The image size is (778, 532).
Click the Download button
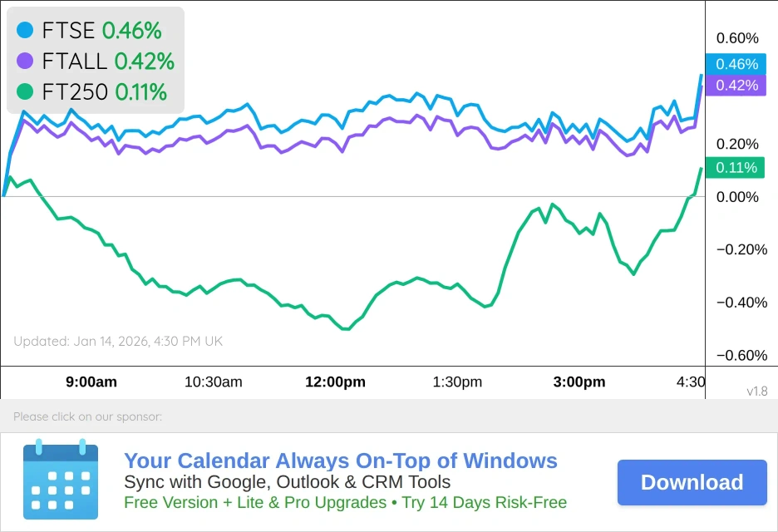click(x=692, y=482)
